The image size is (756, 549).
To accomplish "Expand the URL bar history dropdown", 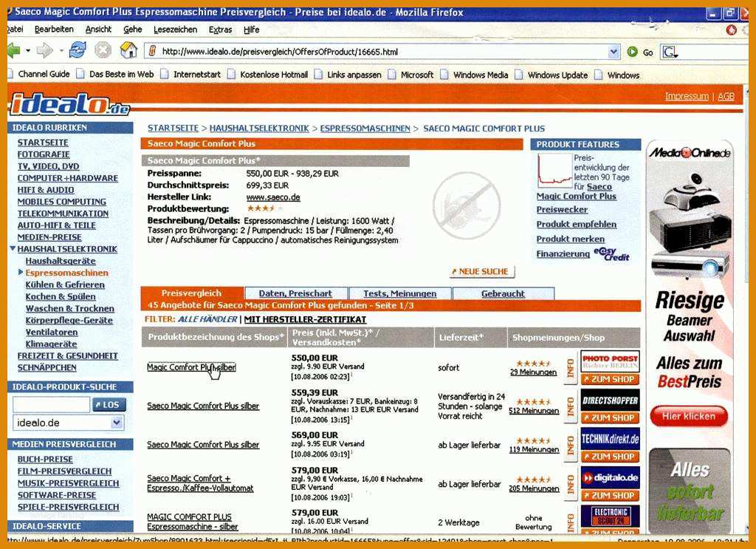I will pos(614,52).
